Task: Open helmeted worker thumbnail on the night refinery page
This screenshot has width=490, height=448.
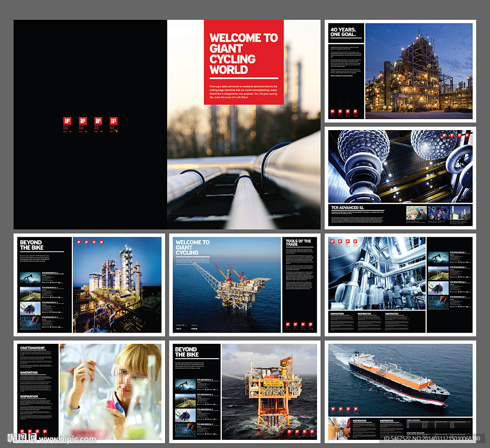Action: (x=30, y=308)
